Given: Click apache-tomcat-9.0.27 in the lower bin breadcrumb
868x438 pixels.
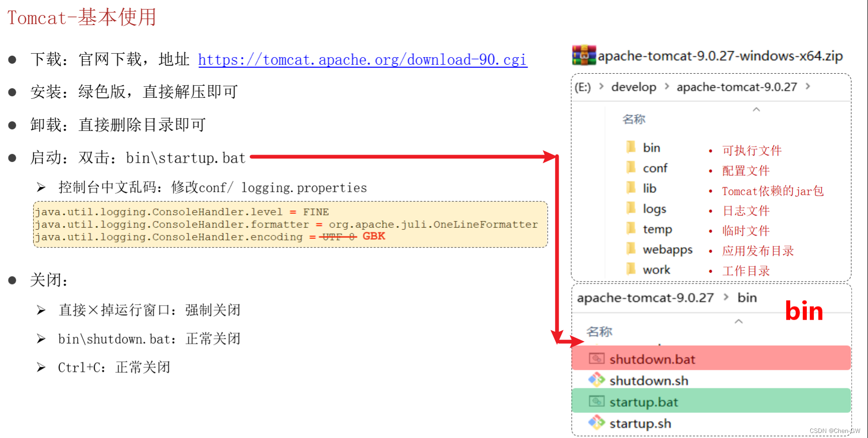Looking at the screenshot, I should point(645,298).
